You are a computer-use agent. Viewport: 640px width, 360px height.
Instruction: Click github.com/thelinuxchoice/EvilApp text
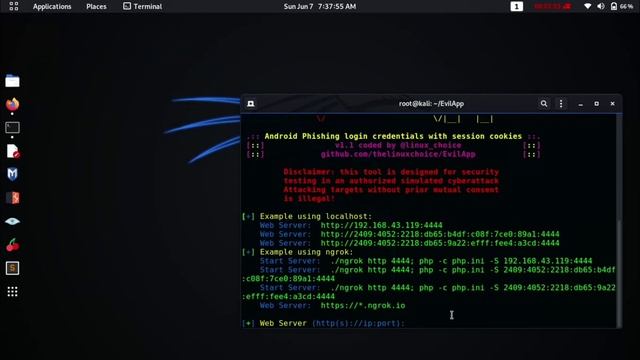(x=398, y=154)
